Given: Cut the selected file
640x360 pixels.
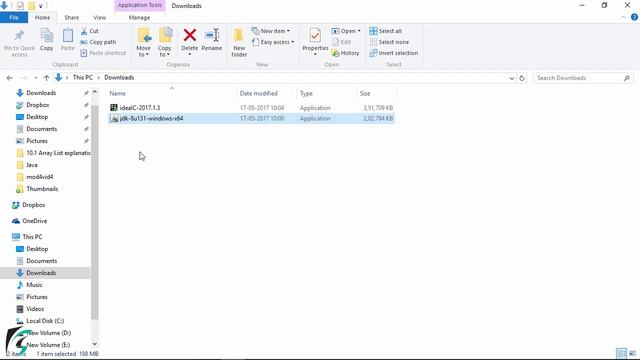Looking at the screenshot, I should [x=90, y=31].
